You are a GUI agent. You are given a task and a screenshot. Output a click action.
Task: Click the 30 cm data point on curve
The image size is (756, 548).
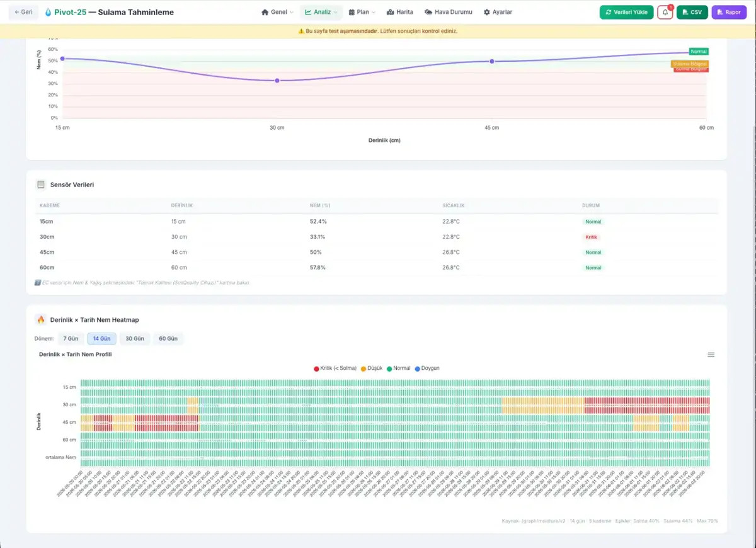277,81
